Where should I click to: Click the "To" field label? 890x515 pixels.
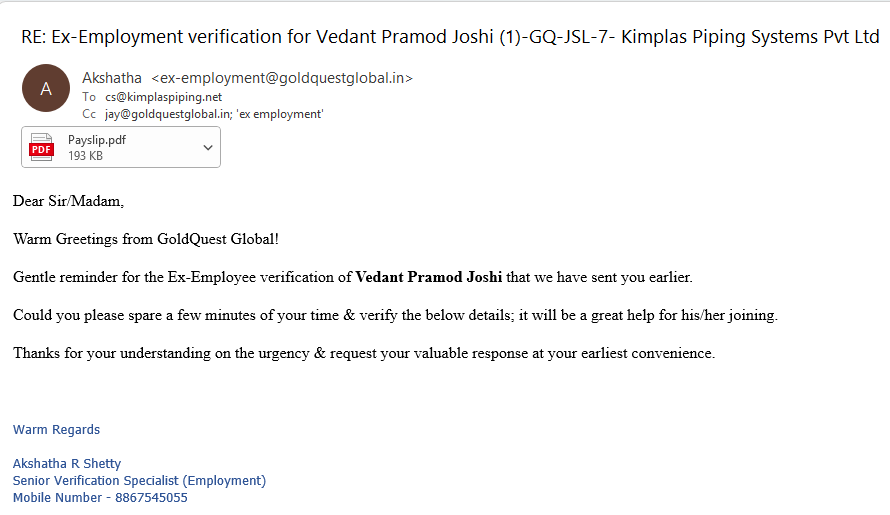click(89, 97)
